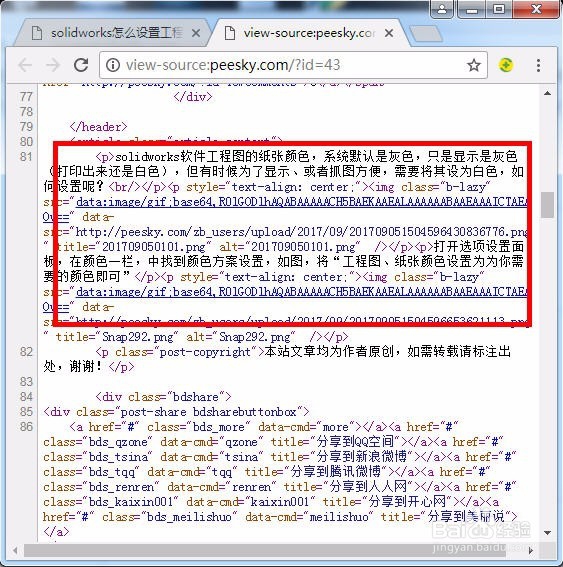Click the text '分享到新浪微博'
Screen dimensions: 563x567
[x=362, y=457]
